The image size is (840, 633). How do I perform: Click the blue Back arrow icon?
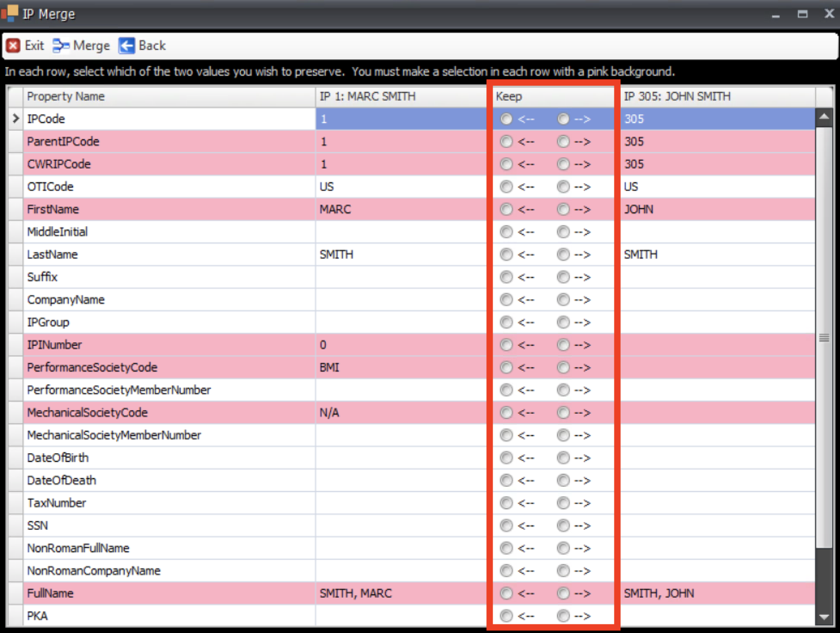(x=126, y=46)
